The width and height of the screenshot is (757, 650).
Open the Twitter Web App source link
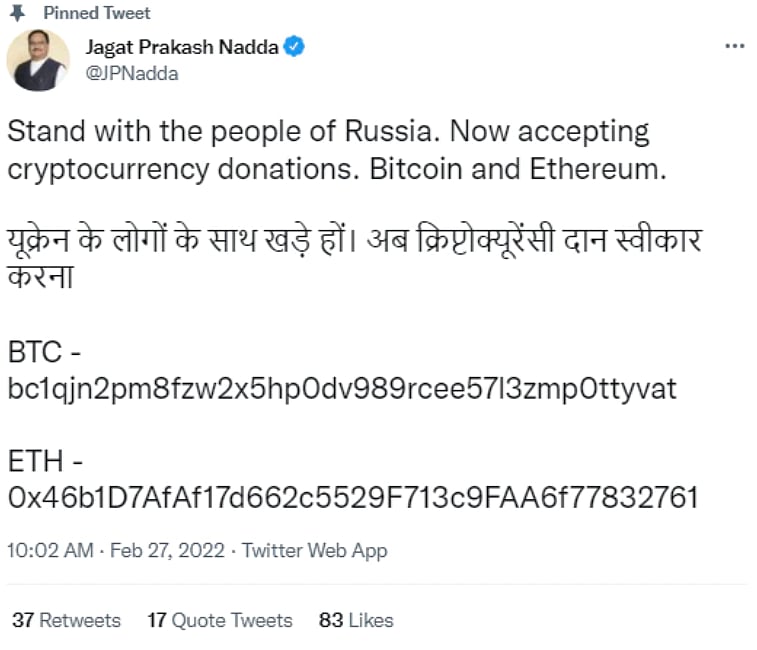pos(314,551)
